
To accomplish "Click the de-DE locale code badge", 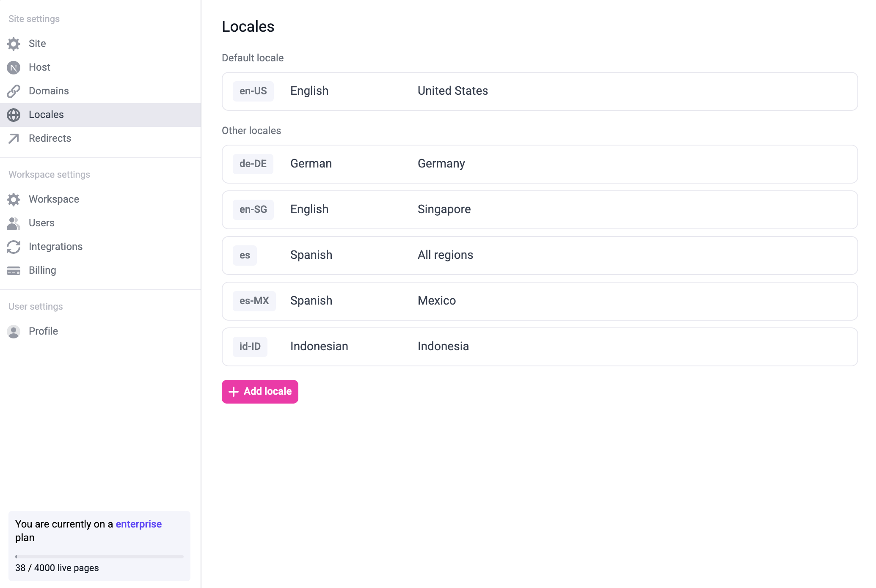I will [x=253, y=164].
